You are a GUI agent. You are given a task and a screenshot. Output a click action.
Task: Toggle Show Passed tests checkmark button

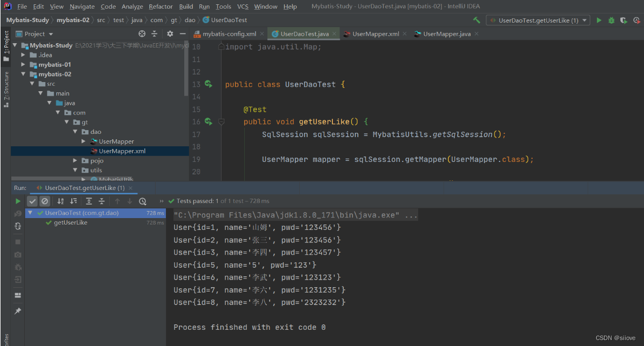pyautogui.click(x=32, y=201)
